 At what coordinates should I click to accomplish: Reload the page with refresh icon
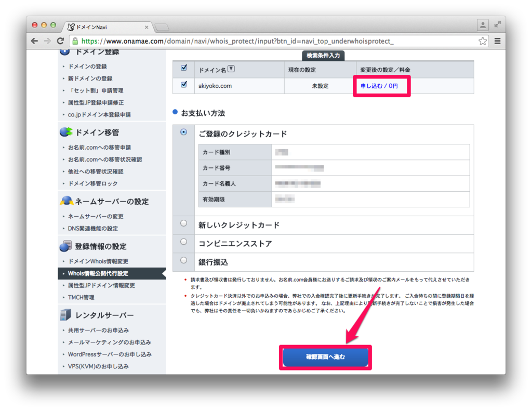tap(60, 41)
